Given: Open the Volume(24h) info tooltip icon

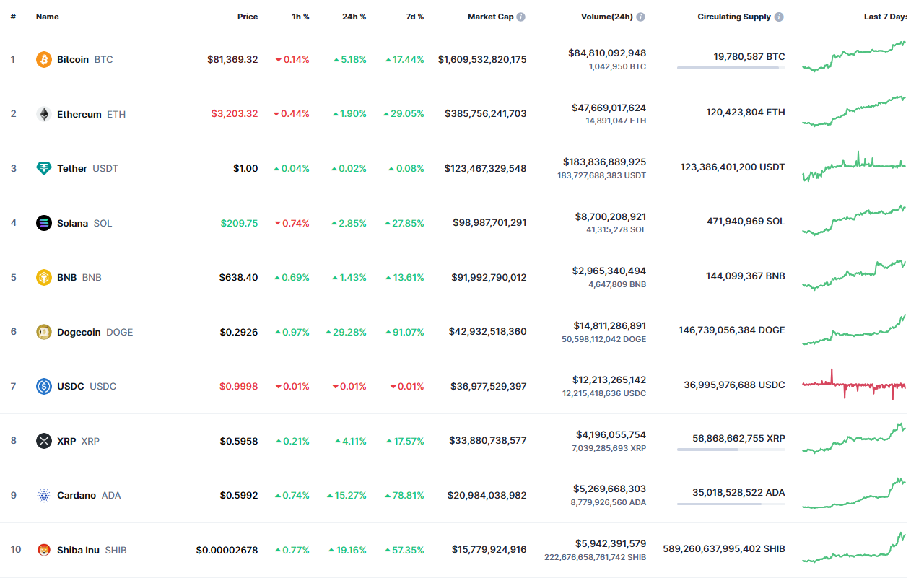Looking at the screenshot, I should 641,17.
